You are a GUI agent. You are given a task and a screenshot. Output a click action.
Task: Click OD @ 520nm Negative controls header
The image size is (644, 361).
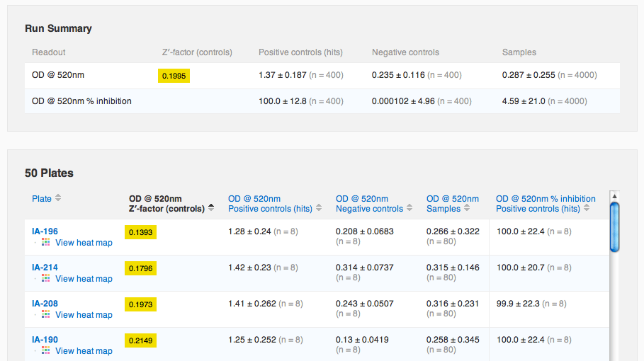[x=369, y=204]
